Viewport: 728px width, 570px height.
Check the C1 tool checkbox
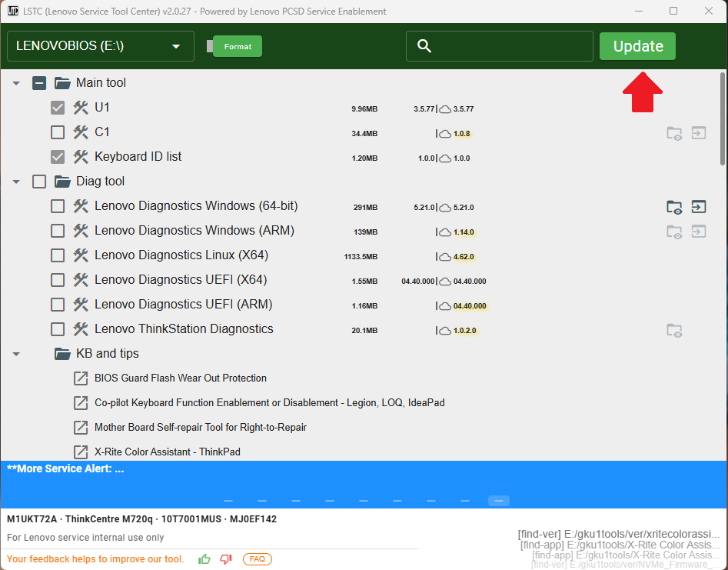coord(58,132)
